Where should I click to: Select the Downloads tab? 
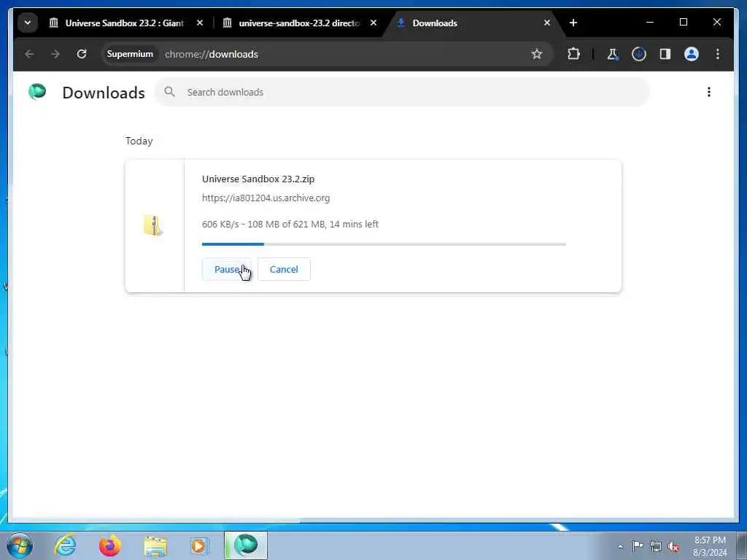point(472,23)
